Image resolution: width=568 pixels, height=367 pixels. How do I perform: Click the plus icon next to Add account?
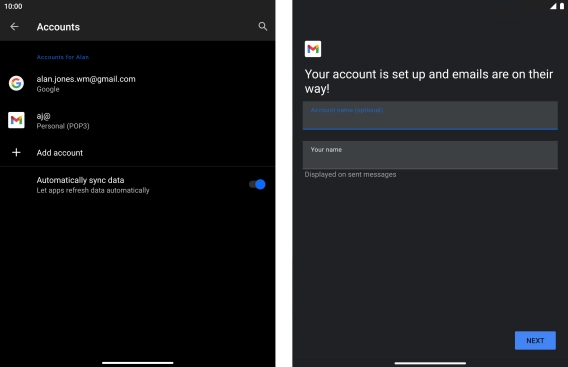point(16,153)
